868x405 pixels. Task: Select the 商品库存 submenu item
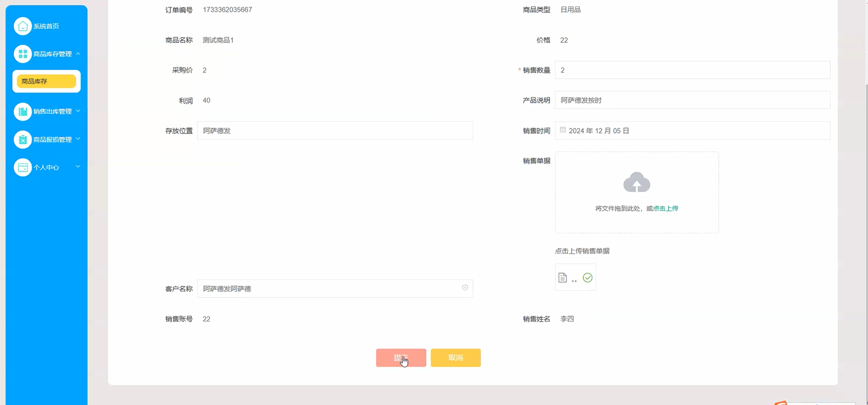[46, 81]
